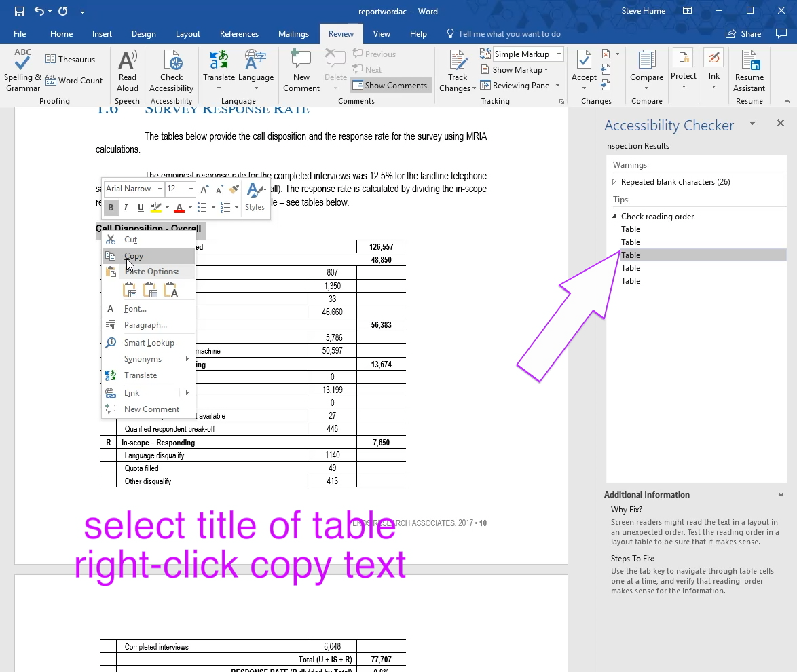Click the Redo/Repeat icon in Quick Access
This screenshot has height=672, width=797.
[63, 11]
